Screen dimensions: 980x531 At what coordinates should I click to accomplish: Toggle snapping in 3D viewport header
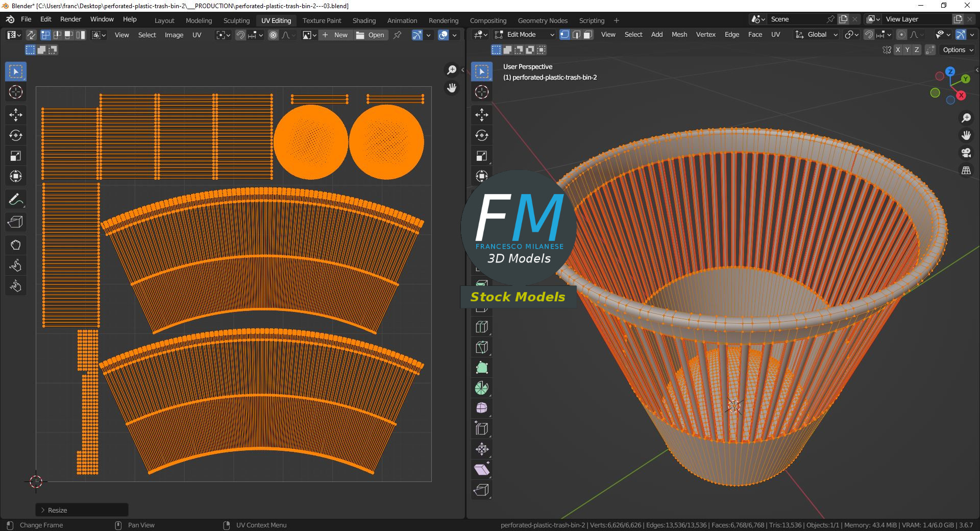(x=869, y=35)
